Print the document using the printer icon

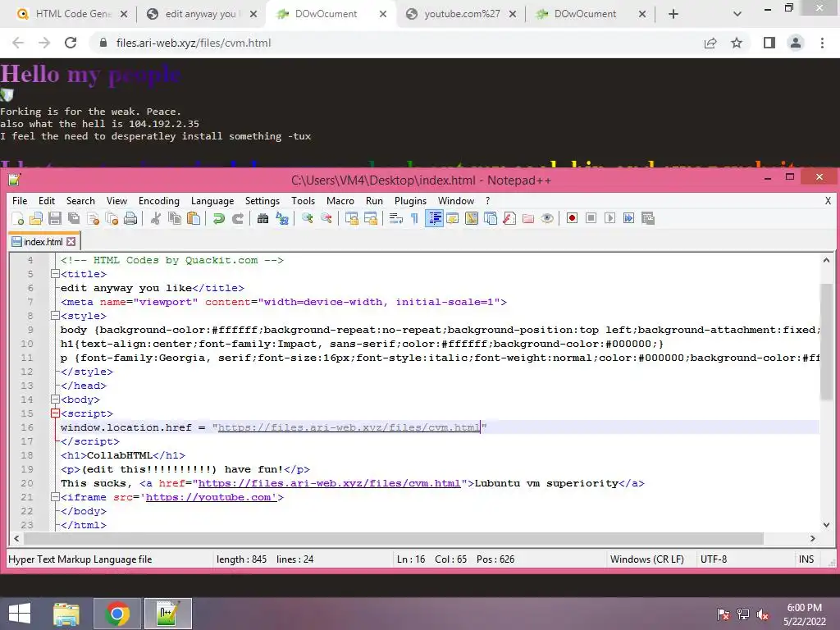pyautogui.click(x=130, y=218)
